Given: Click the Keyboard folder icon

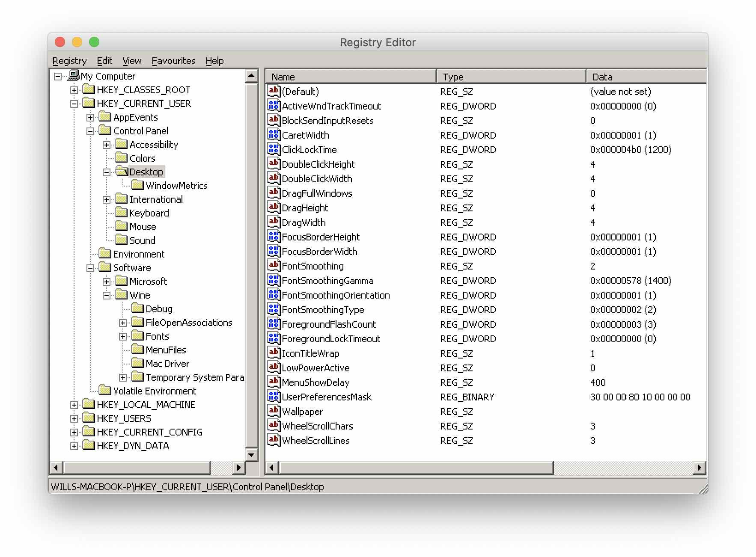Looking at the screenshot, I should pyautogui.click(x=121, y=213).
